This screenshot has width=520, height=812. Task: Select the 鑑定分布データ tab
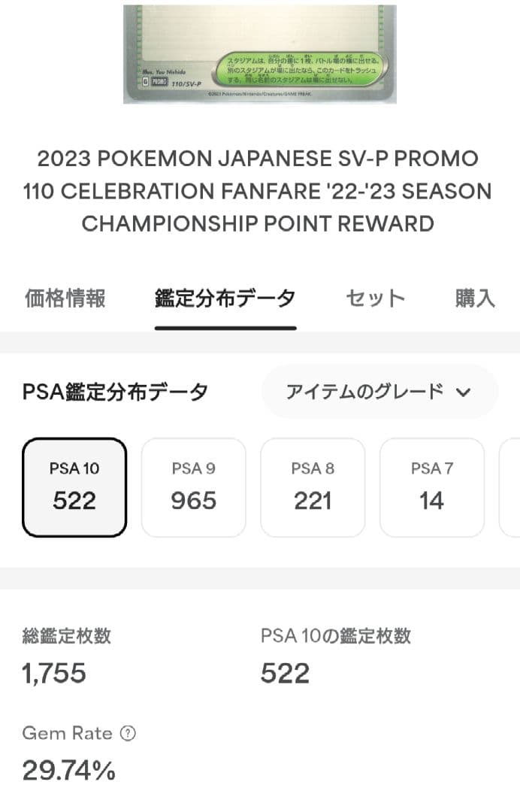(x=224, y=296)
